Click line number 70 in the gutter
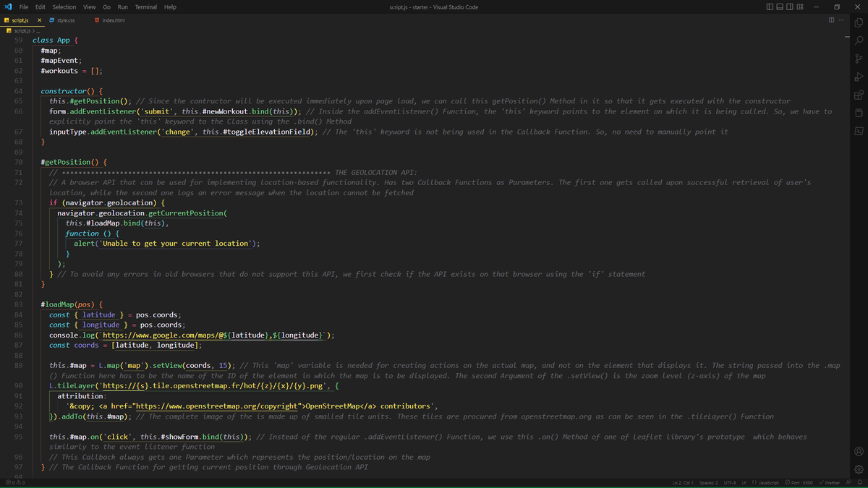 18,162
